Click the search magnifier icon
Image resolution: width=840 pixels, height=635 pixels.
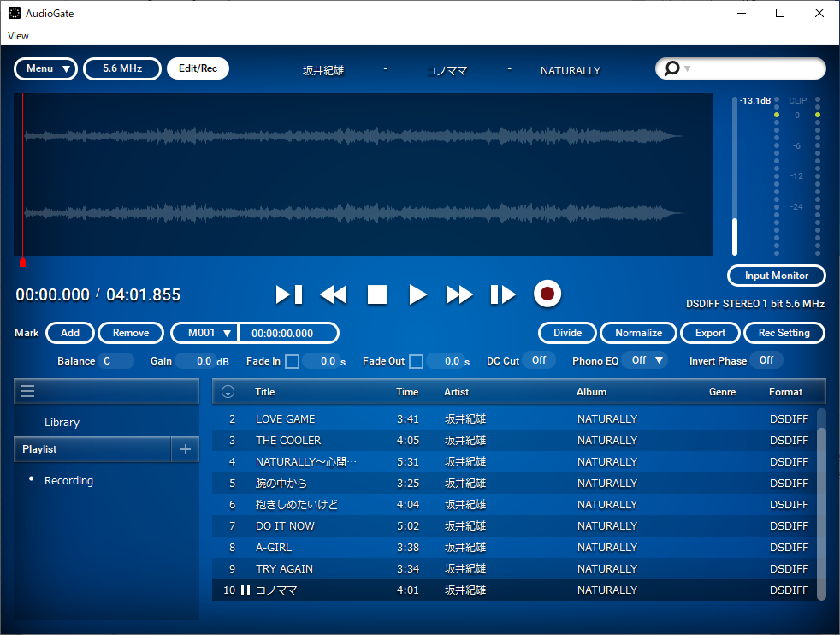pos(671,68)
